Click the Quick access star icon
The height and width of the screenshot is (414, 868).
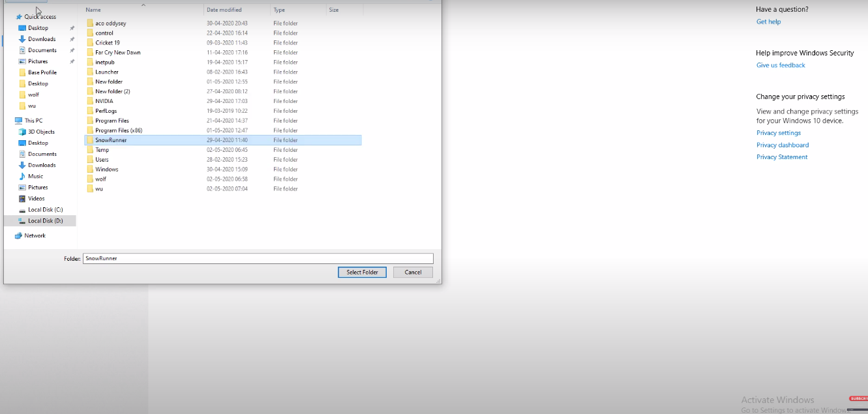19,17
